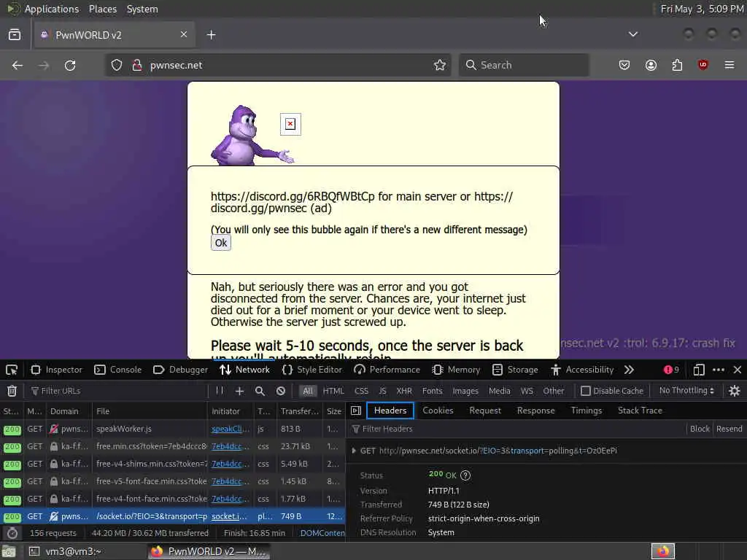Image resolution: width=747 pixels, height=560 pixels.
Task: Close the PwnWORLD v2 tab
Action: (x=184, y=34)
